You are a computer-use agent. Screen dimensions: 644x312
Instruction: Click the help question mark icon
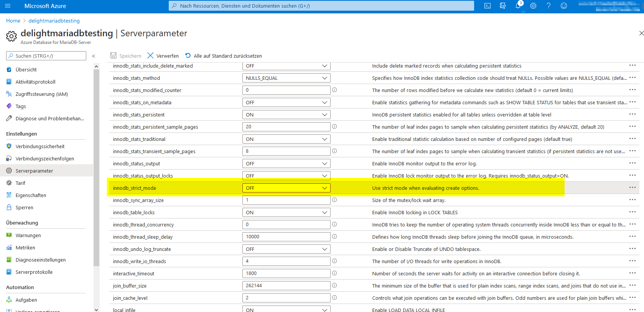[549, 6]
